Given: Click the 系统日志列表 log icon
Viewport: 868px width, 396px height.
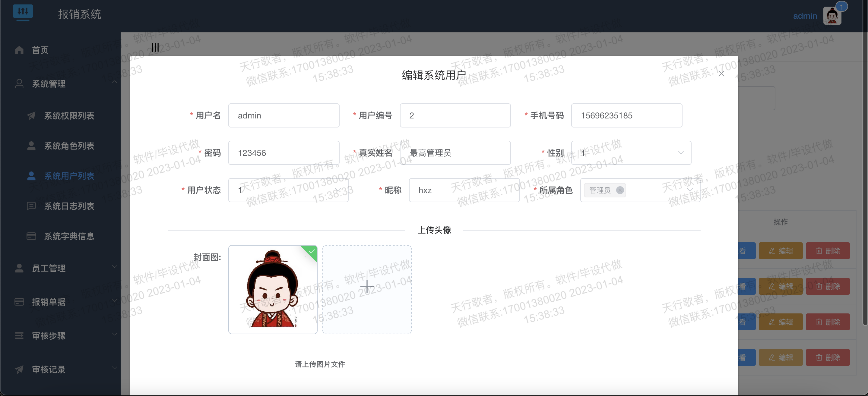Looking at the screenshot, I should point(31,206).
